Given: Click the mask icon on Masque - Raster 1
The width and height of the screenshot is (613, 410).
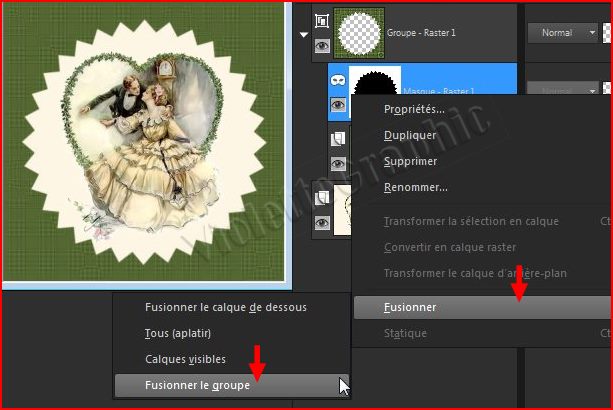Looking at the screenshot, I should (336, 79).
